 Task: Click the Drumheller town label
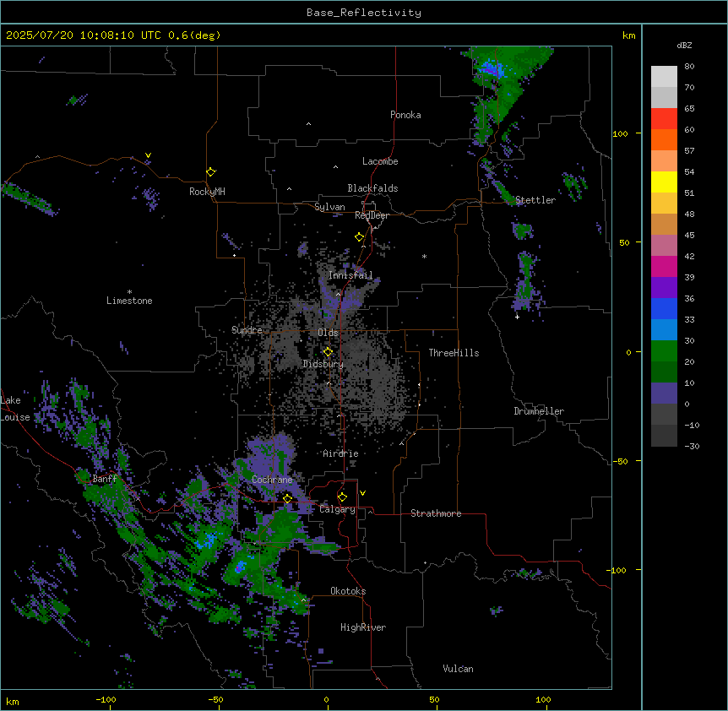point(539,411)
